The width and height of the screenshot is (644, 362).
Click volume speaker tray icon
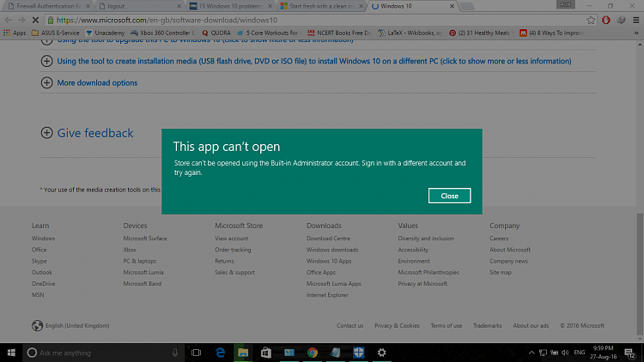click(x=565, y=353)
